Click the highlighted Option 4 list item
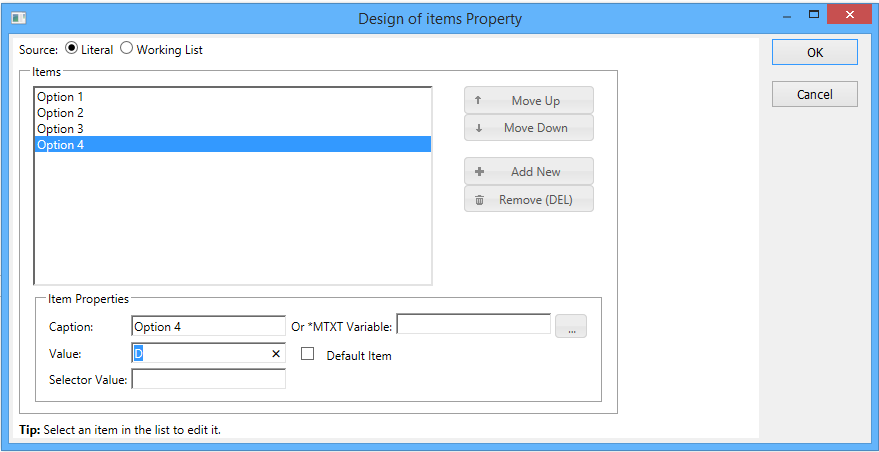 (x=60, y=145)
